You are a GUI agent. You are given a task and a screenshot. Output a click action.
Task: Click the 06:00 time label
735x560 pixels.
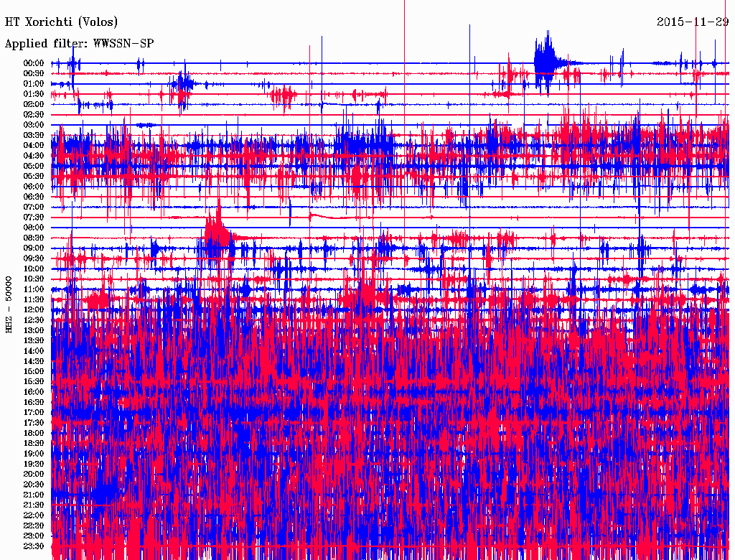(34, 186)
